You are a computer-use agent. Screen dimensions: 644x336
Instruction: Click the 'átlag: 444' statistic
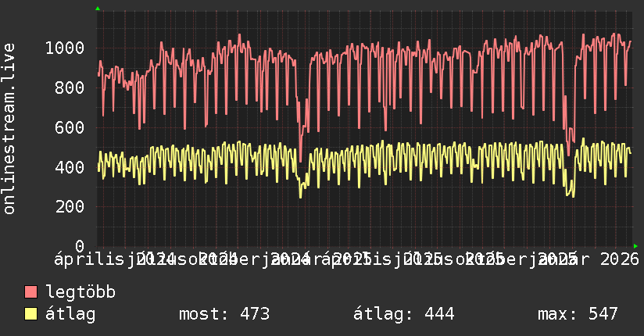click(x=404, y=314)
